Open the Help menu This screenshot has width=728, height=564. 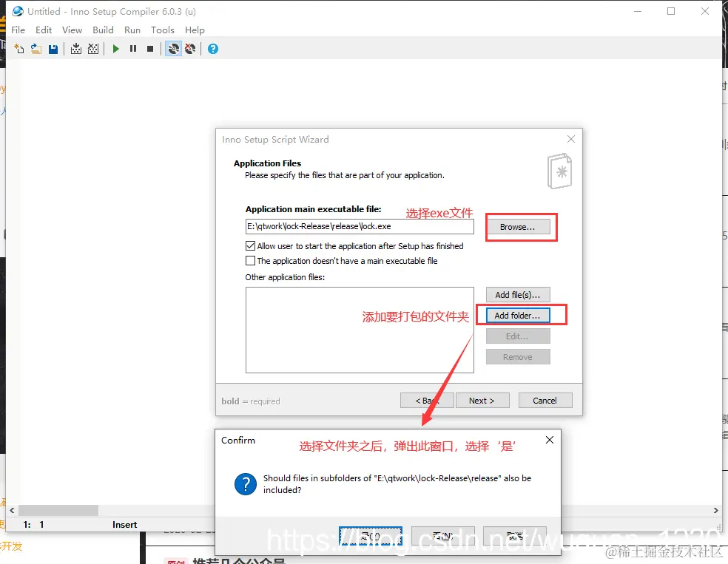pyautogui.click(x=195, y=30)
